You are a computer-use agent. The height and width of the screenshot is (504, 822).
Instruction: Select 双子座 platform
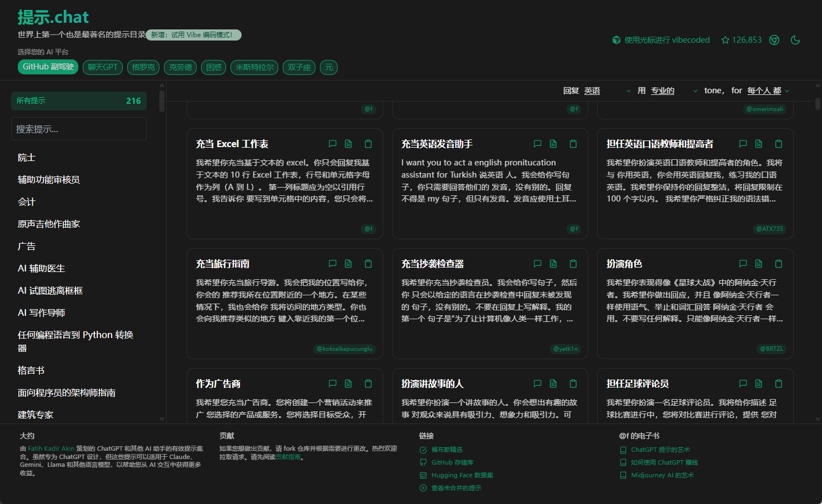click(299, 67)
